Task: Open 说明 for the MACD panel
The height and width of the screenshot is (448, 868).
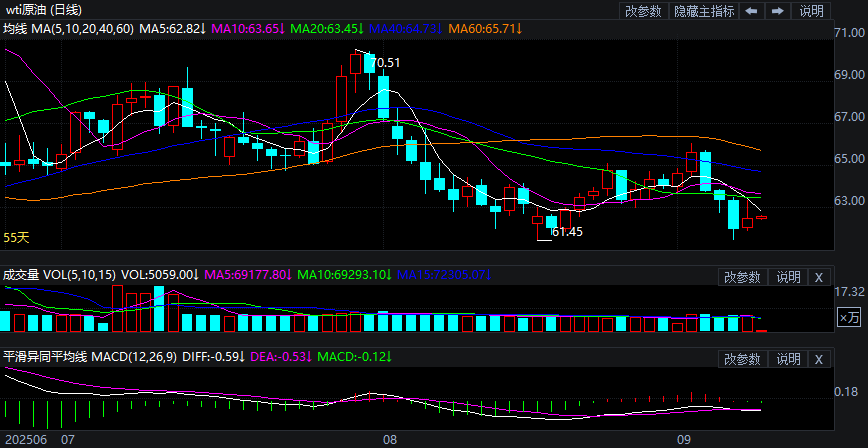Action: click(x=788, y=359)
